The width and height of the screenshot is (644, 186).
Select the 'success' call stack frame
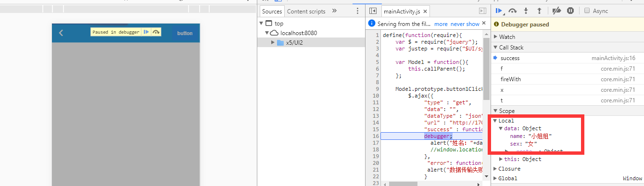[x=568, y=58]
